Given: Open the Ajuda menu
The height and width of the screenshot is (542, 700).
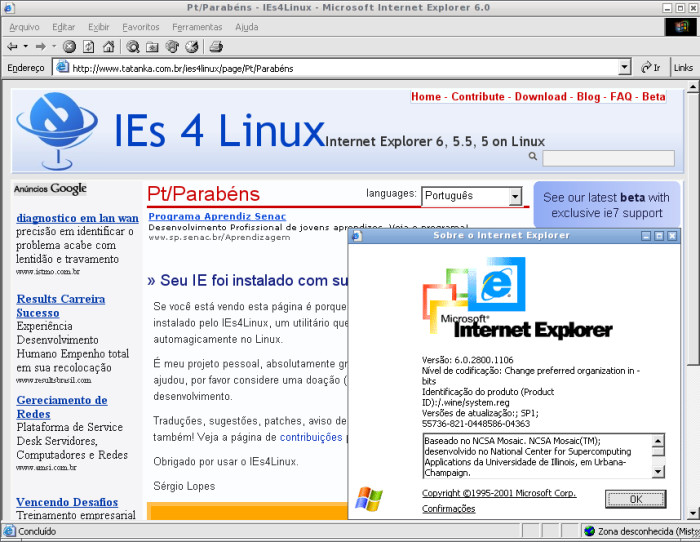Looking at the screenshot, I should coord(246,27).
